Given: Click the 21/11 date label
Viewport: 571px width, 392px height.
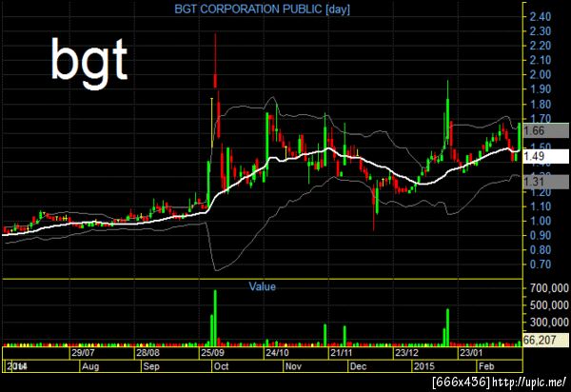Looking at the screenshot, I should 342,353.
